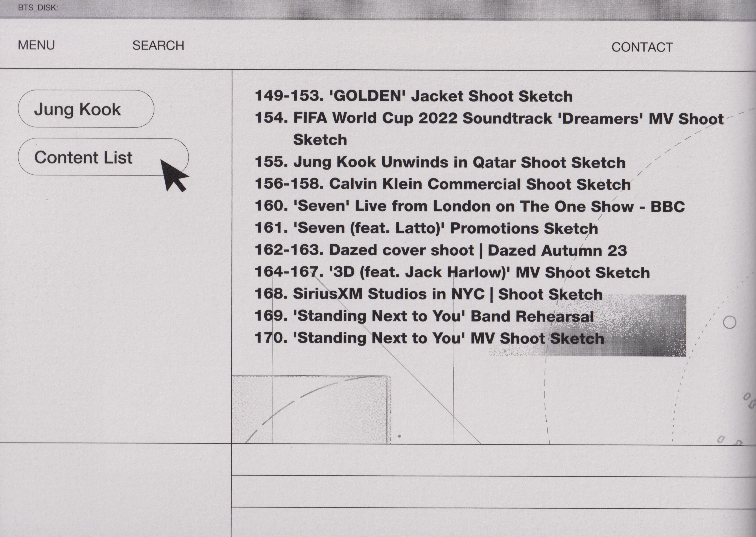This screenshot has width=756, height=537.
Task: Select the Jung Kook pill button
Action: (x=86, y=109)
